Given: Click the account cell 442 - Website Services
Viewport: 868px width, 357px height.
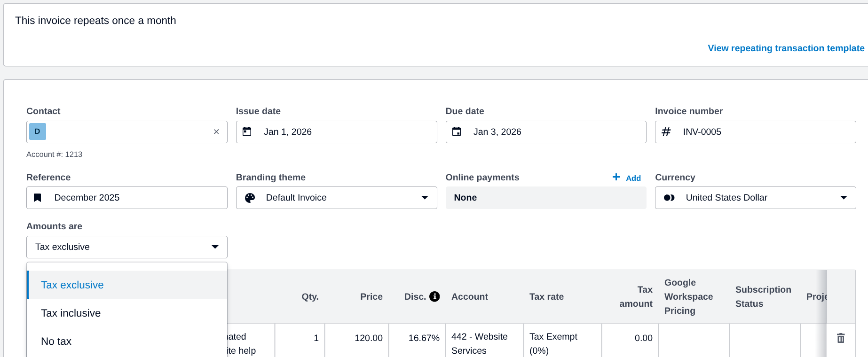Looking at the screenshot, I should (x=484, y=341).
